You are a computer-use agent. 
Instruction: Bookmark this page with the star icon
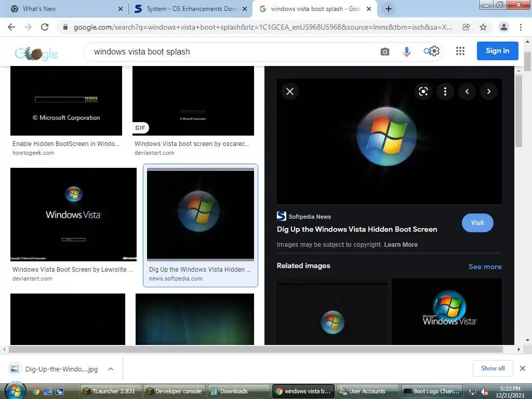coord(483,27)
